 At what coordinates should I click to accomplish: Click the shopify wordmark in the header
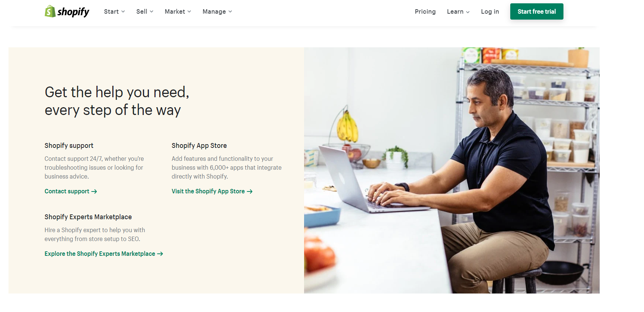click(x=73, y=12)
